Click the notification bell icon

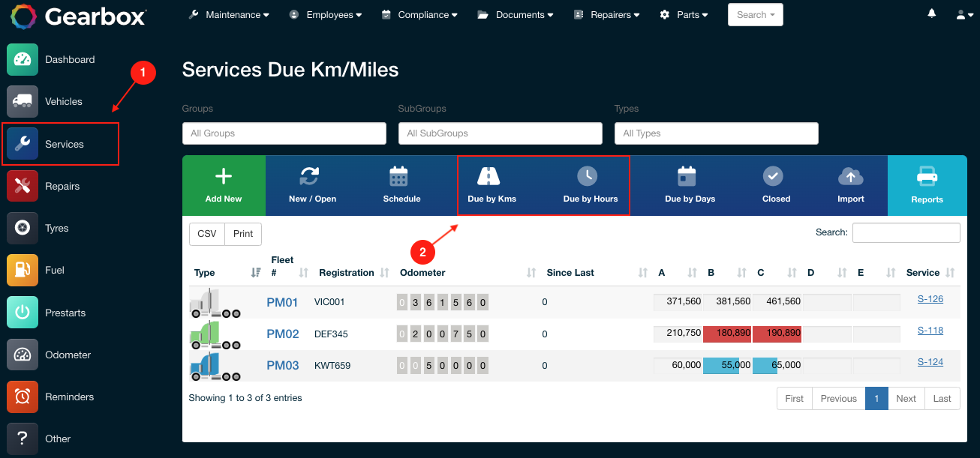(x=932, y=14)
